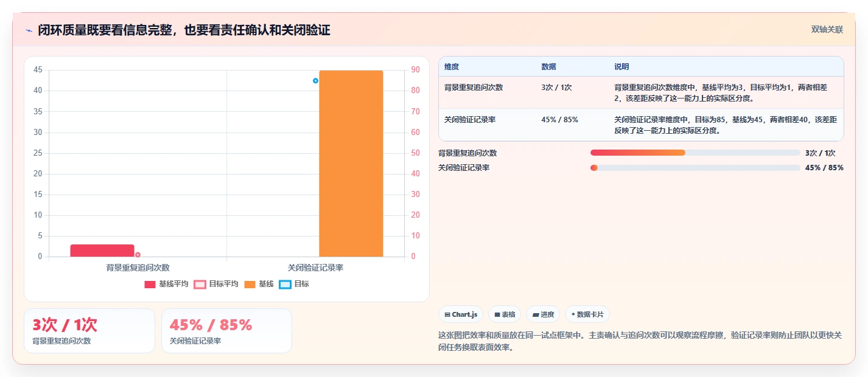This screenshot has width=868, height=377.
Task: Click the 关闭验证记录率 x-axis label
Action: (315, 268)
